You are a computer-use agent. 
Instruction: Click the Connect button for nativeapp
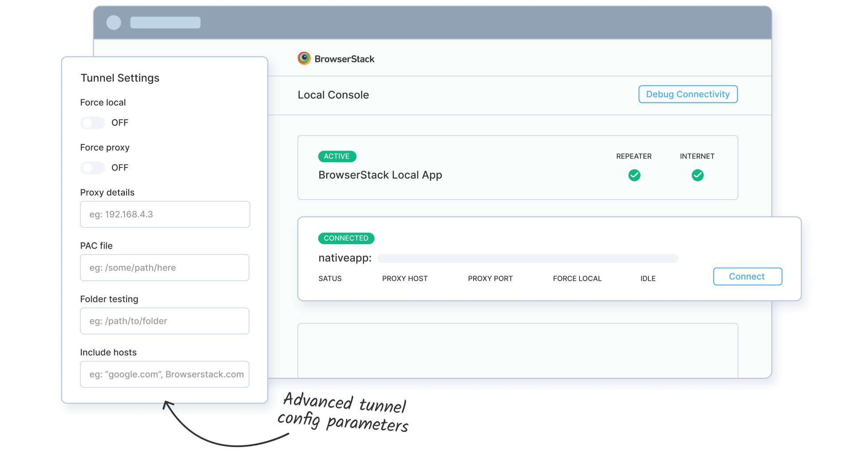(748, 276)
